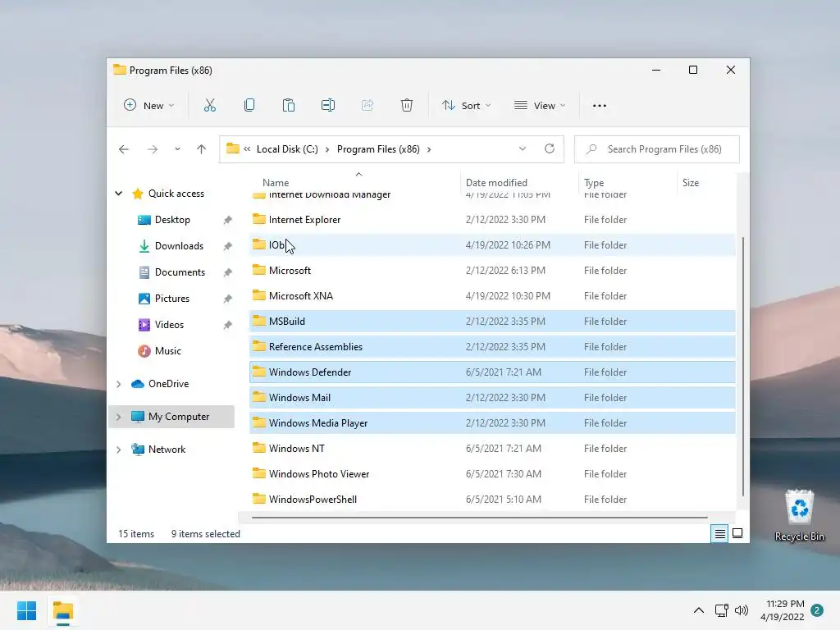Select the Windows Media Player folder
This screenshot has height=630, width=840.
[x=492, y=423]
